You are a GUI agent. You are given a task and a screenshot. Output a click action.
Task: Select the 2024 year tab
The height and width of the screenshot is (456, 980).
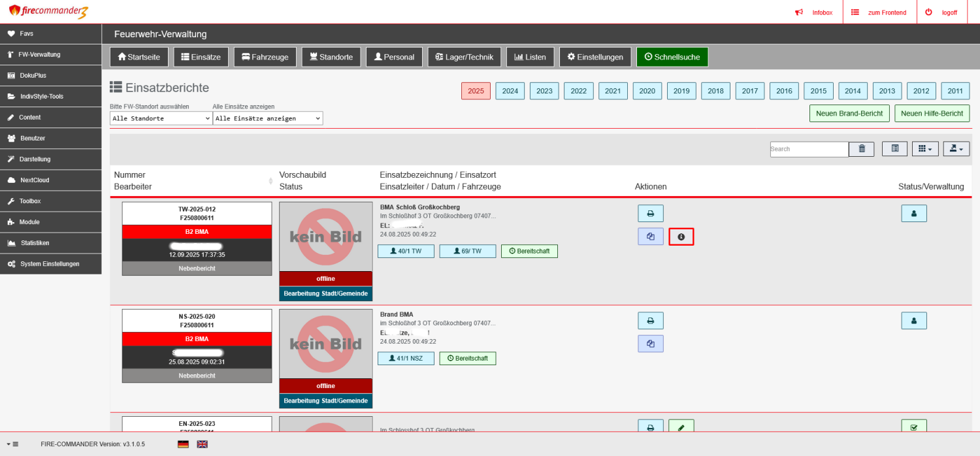tap(510, 91)
